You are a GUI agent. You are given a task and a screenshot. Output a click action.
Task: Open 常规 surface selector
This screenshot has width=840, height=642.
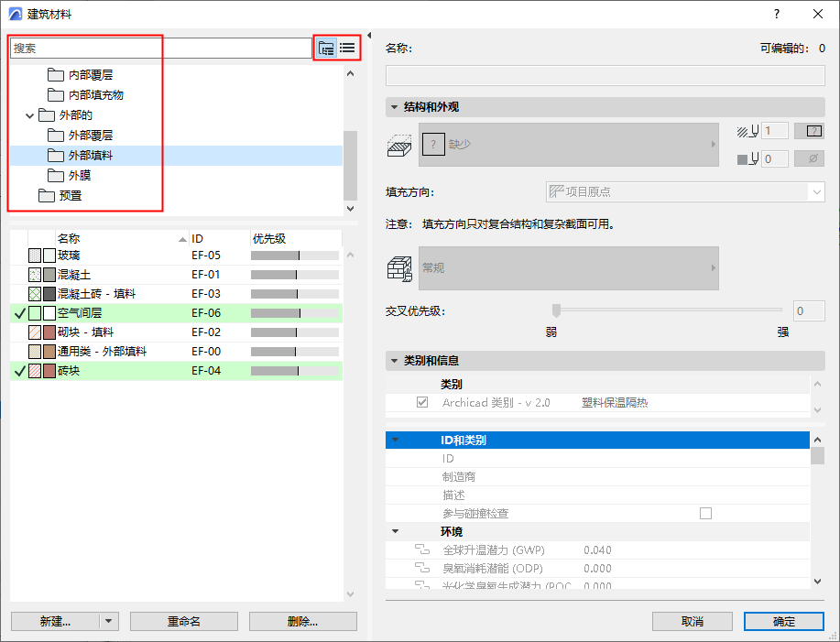[x=568, y=267]
